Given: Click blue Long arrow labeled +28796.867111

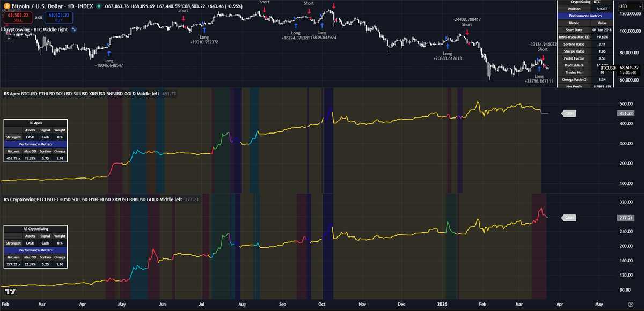Looking at the screenshot, I should coord(539,69).
